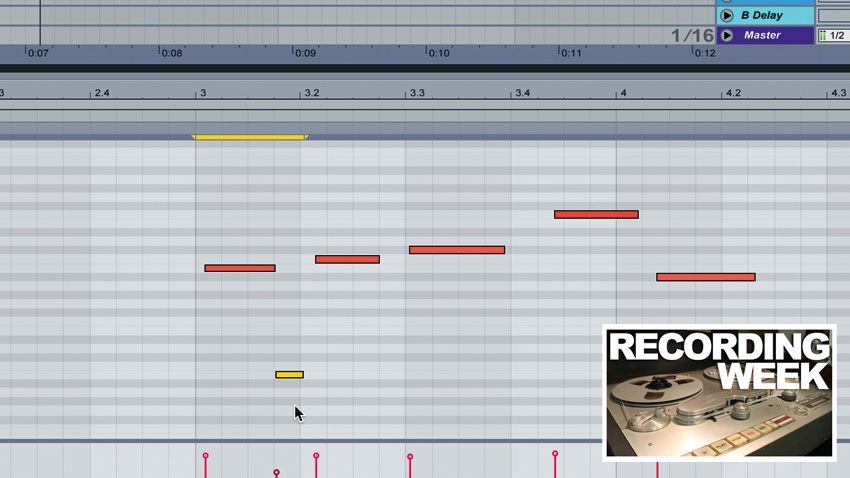
Task: Click the 4.2 position in the beat ruler
Action: pos(733,93)
